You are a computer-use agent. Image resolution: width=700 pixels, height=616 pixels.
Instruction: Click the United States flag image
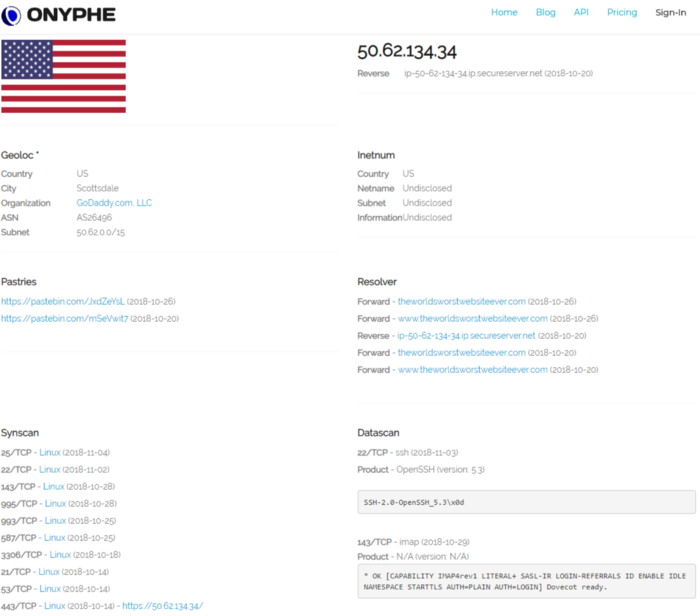coord(63,76)
